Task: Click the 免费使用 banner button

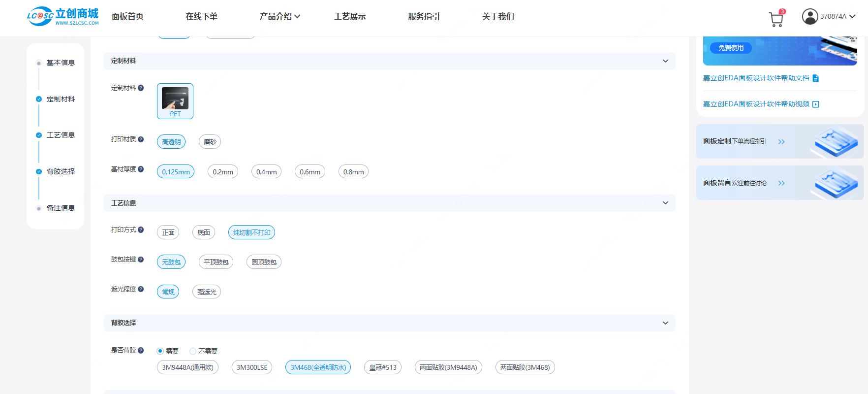Action: coord(731,48)
